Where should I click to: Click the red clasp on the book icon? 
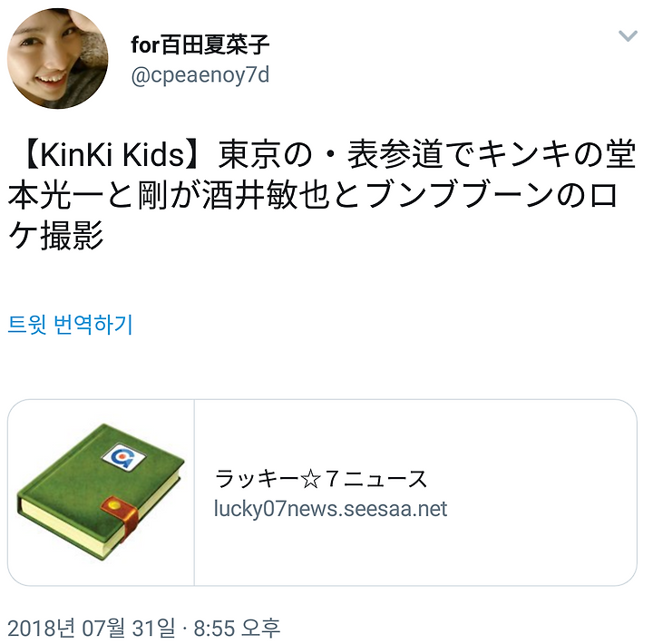click(x=119, y=513)
